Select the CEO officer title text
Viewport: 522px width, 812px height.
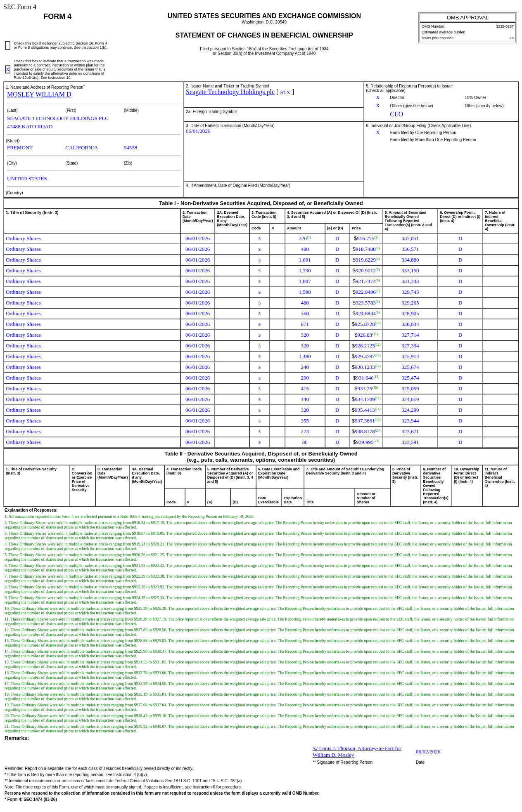[x=396, y=114]
